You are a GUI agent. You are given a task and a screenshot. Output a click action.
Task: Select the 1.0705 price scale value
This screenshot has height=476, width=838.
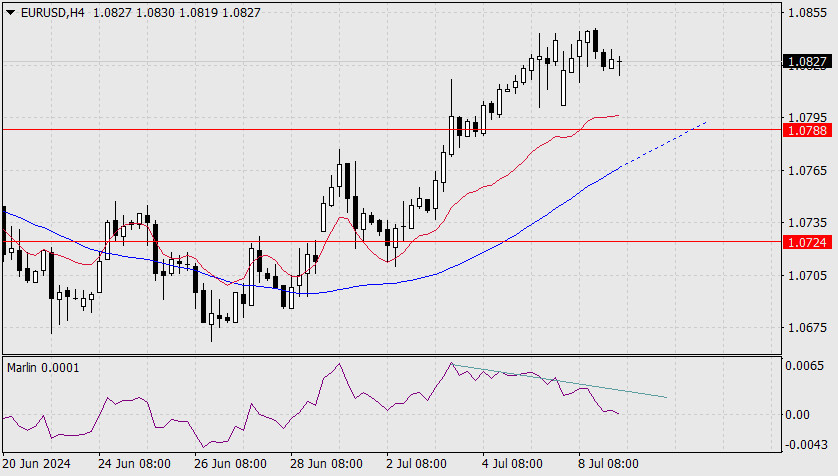[x=807, y=275]
